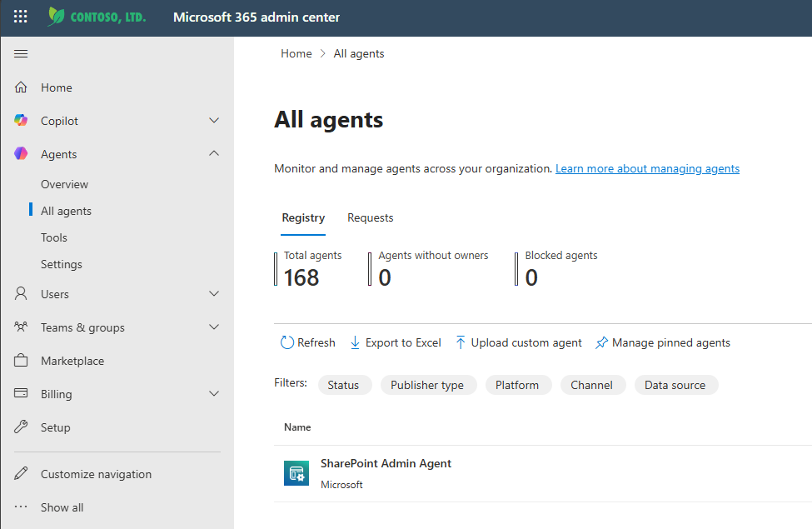Click the Users person icon
This screenshot has width=812, height=529.
click(x=21, y=294)
